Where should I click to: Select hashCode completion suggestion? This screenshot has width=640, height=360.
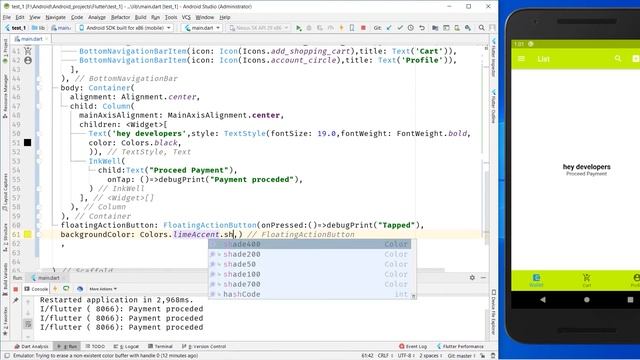click(x=310, y=294)
